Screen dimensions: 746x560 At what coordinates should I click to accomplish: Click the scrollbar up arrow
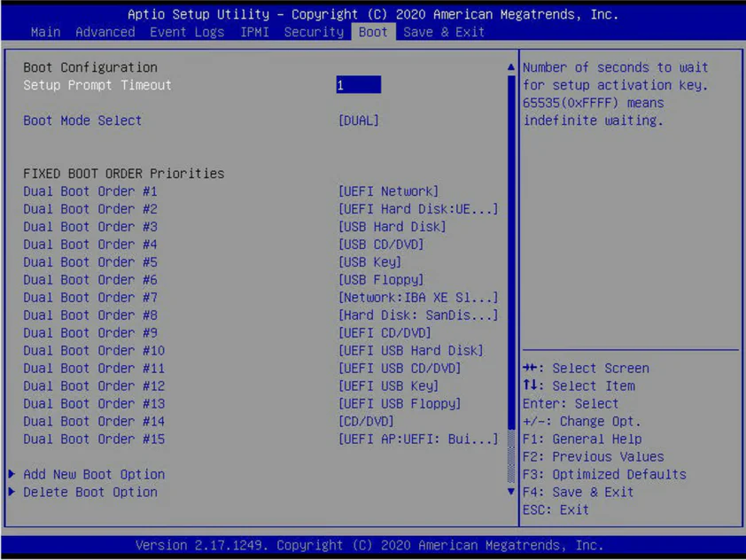click(x=510, y=66)
